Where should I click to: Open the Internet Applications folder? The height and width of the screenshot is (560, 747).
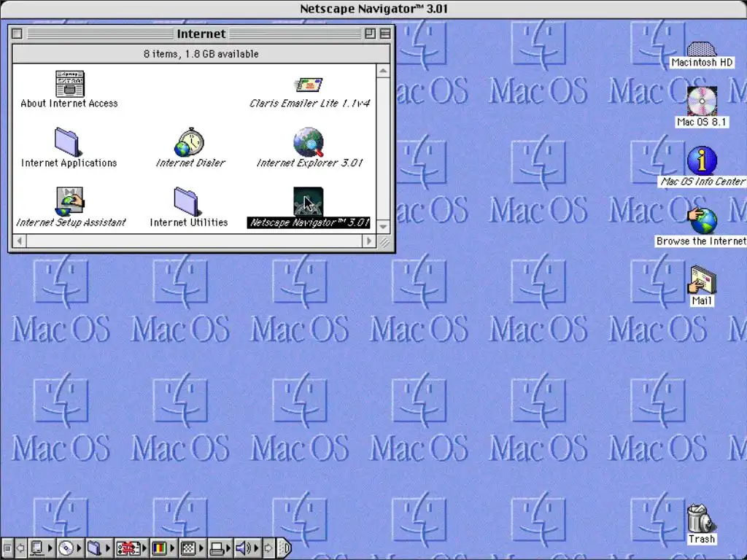click(66, 142)
